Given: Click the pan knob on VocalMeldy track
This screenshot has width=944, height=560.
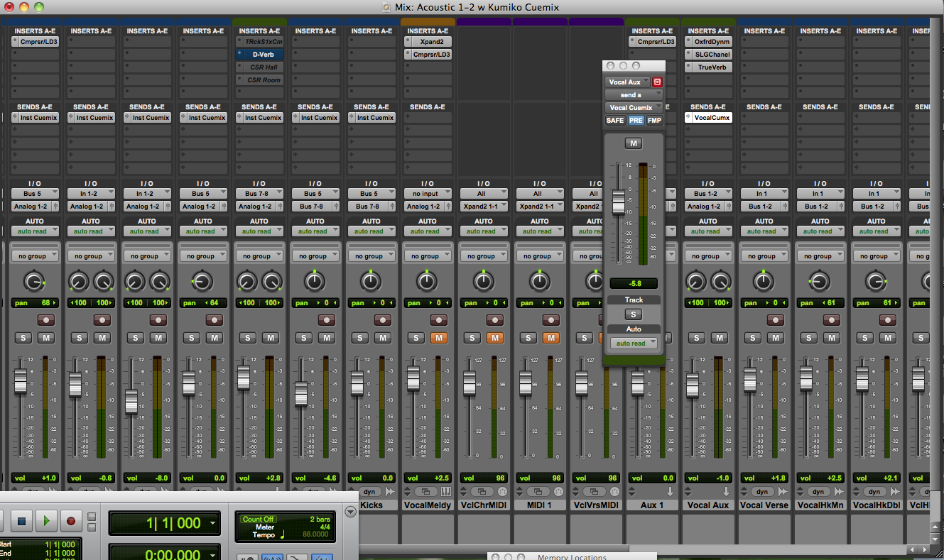Looking at the screenshot, I should 426,282.
